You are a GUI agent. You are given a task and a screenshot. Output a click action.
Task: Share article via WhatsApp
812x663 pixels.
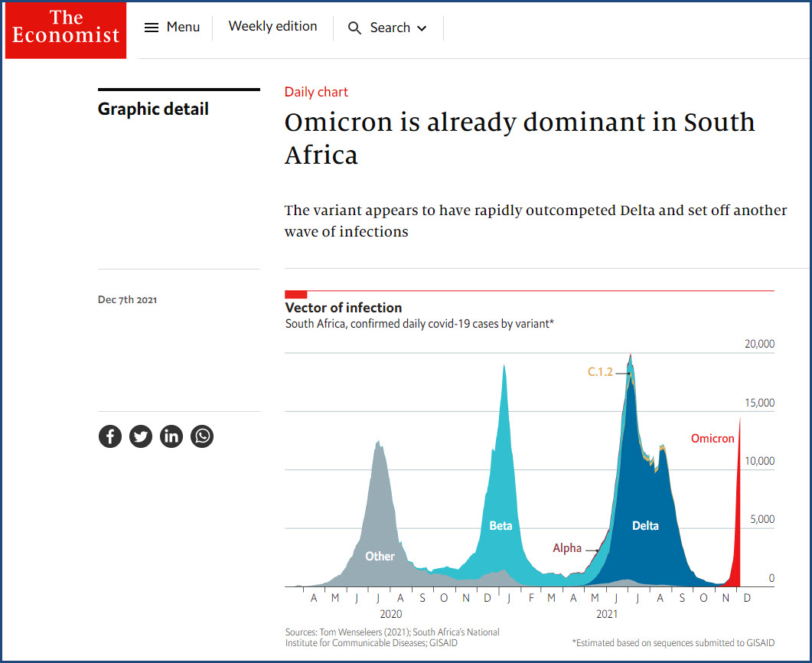pos(202,436)
